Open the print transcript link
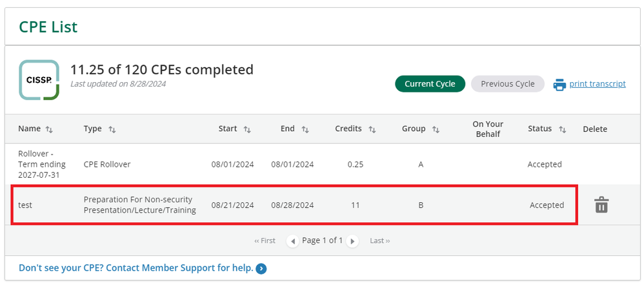This screenshot has height=285, width=644. click(x=598, y=84)
